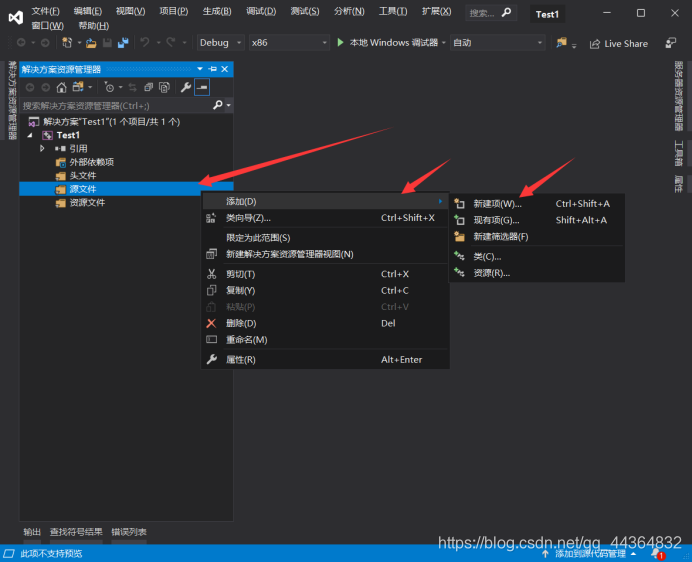Click the New Project toolbar icon
The width and height of the screenshot is (692, 562).
[x=67, y=43]
